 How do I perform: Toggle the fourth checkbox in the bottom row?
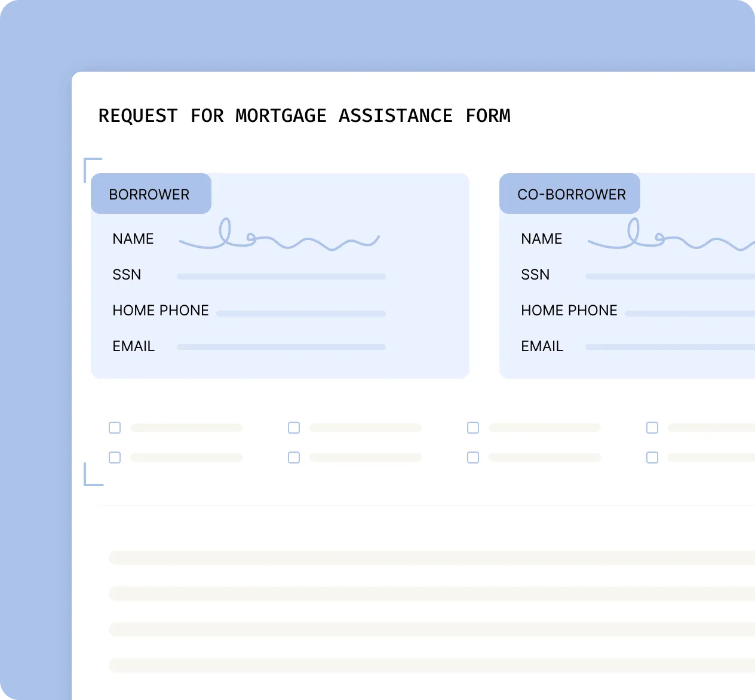pyautogui.click(x=652, y=458)
